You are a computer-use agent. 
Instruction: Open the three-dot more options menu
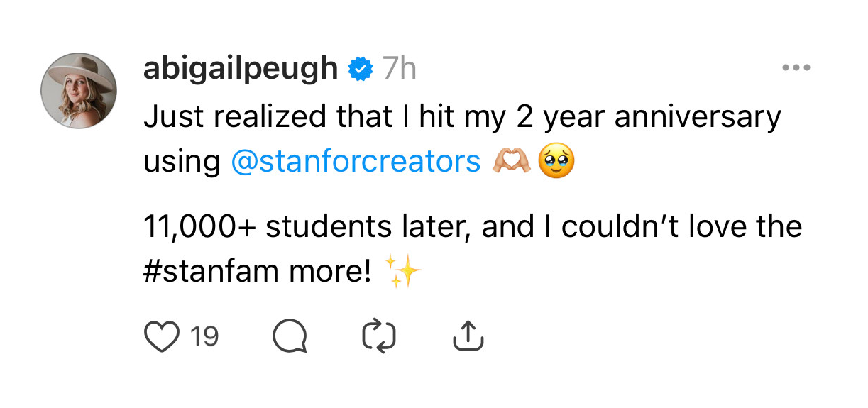(796, 68)
